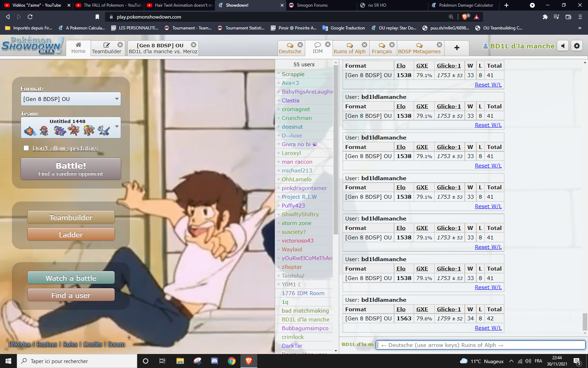588x368 pixels.
Task: Open the Format dropdown
Action: pos(71,99)
